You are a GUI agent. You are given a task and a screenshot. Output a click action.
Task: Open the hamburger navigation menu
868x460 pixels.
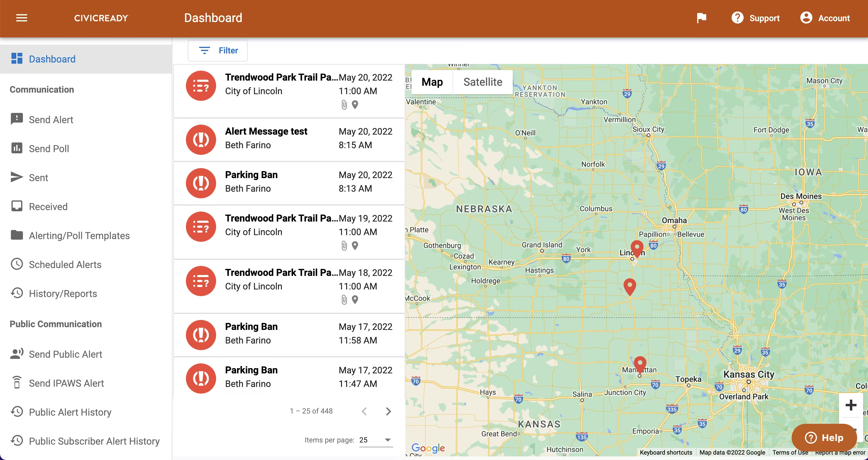21,18
